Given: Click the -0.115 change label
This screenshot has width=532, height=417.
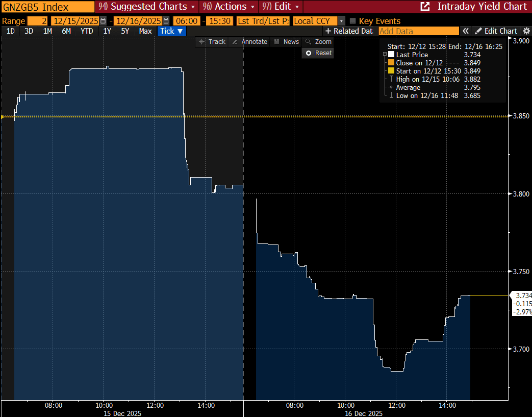Looking at the screenshot, I should (x=522, y=304).
